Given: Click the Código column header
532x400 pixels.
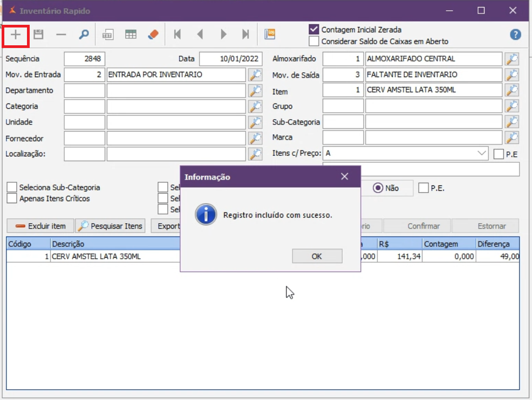Looking at the screenshot, I should (x=28, y=244).
